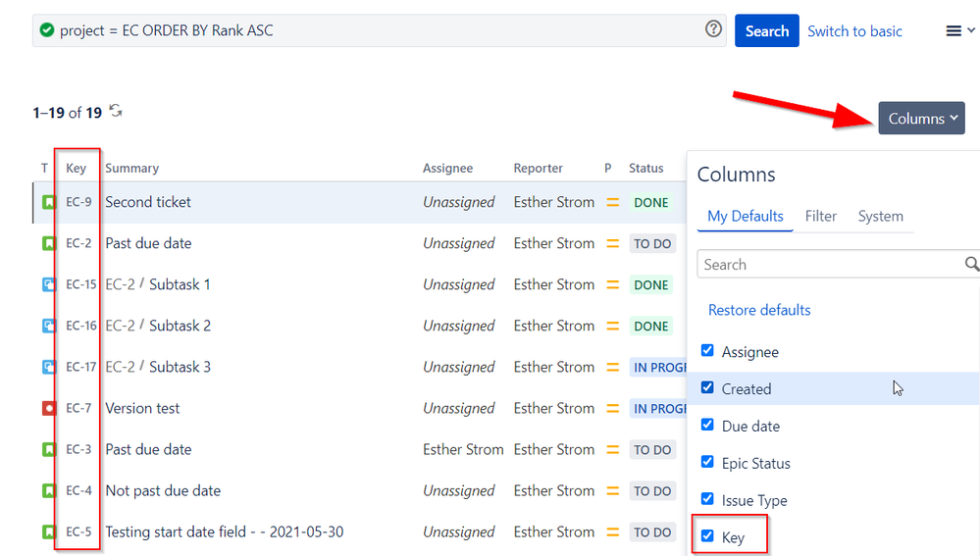Click the subtask type icon for EC-15
980x556 pixels.
[x=49, y=285]
